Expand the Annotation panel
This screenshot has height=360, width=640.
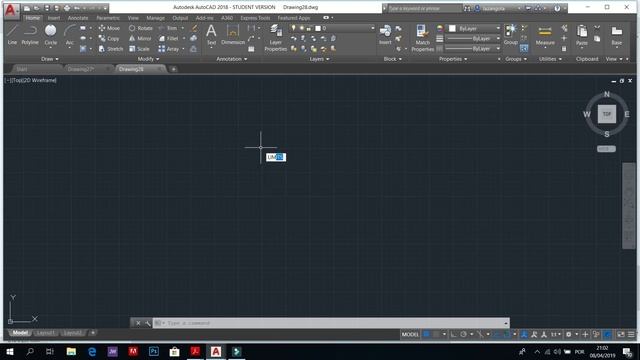click(231, 59)
